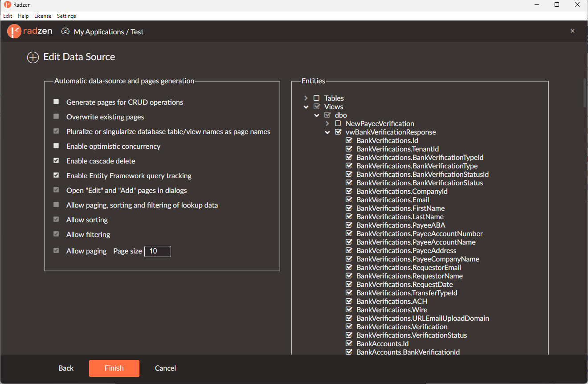Click the Back button
588x384 pixels.
click(66, 368)
